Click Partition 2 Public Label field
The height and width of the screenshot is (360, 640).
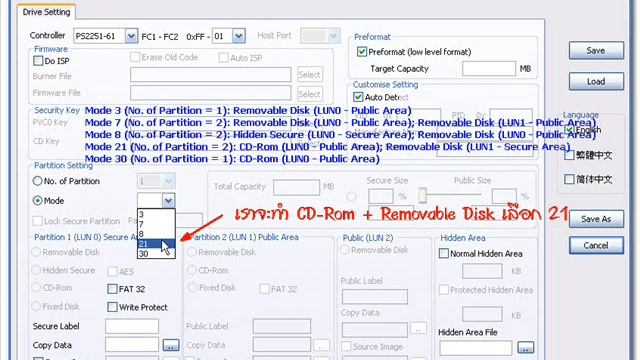click(x=282, y=326)
